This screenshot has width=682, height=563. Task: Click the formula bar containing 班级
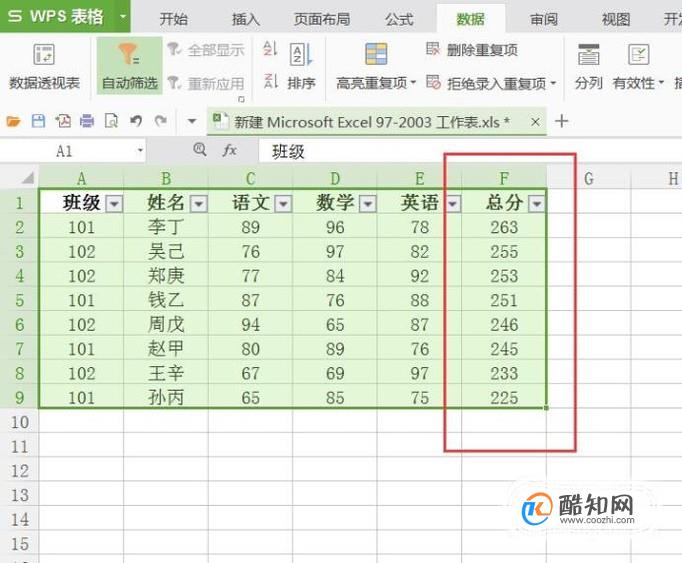[x=470, y=151]
